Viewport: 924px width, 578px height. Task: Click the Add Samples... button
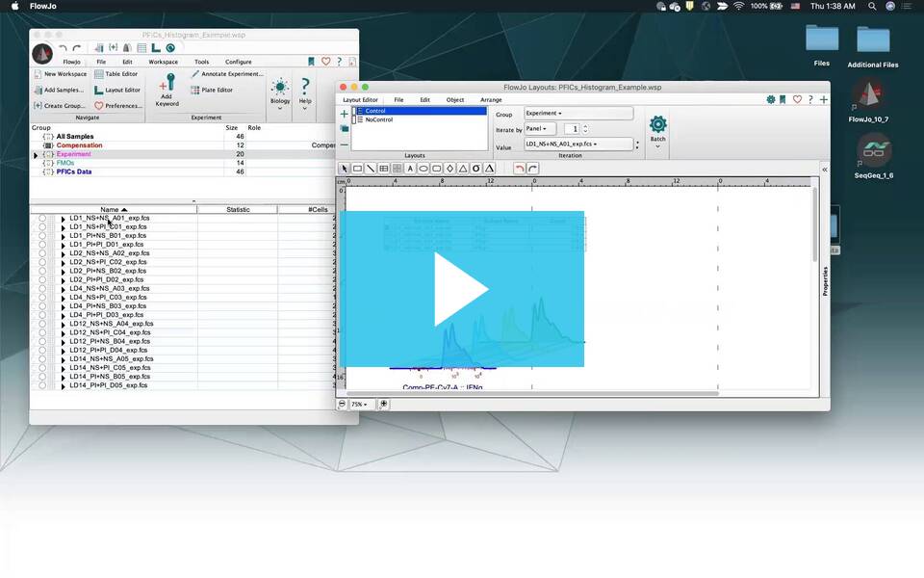(59, 91)
